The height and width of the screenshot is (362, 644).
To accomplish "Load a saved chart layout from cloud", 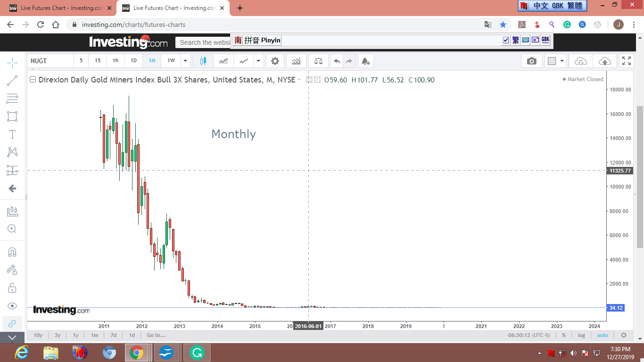I will tap(581, 61).
